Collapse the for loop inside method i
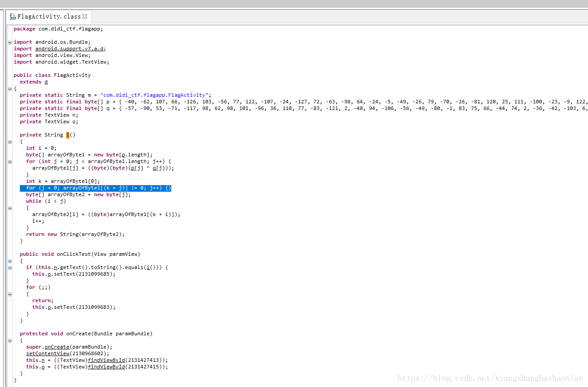Screen dimensions: 588x387 point(9,161)
